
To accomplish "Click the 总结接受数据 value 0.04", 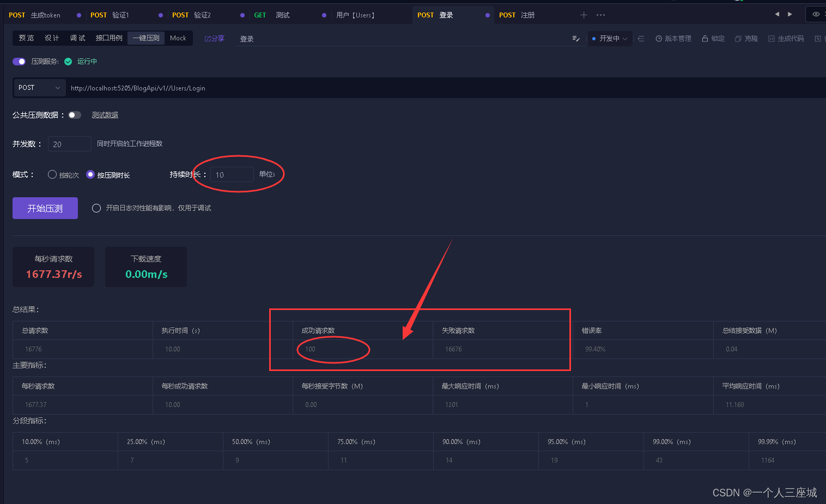I will point(732,349).
